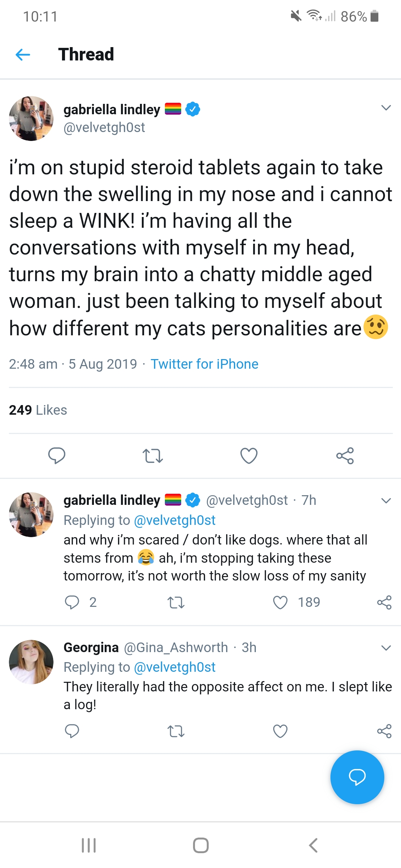Open @velvetgh0st link in Georgina's reply
The width and height of the screenshot is (401, 868).
[x=175, y=667]
